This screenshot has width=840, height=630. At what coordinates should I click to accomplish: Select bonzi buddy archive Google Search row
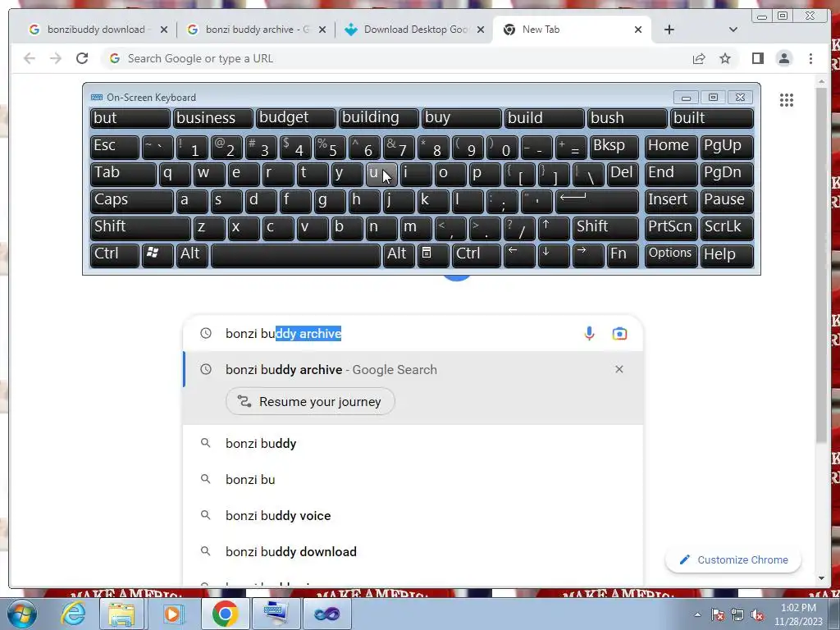pos(413,369)
